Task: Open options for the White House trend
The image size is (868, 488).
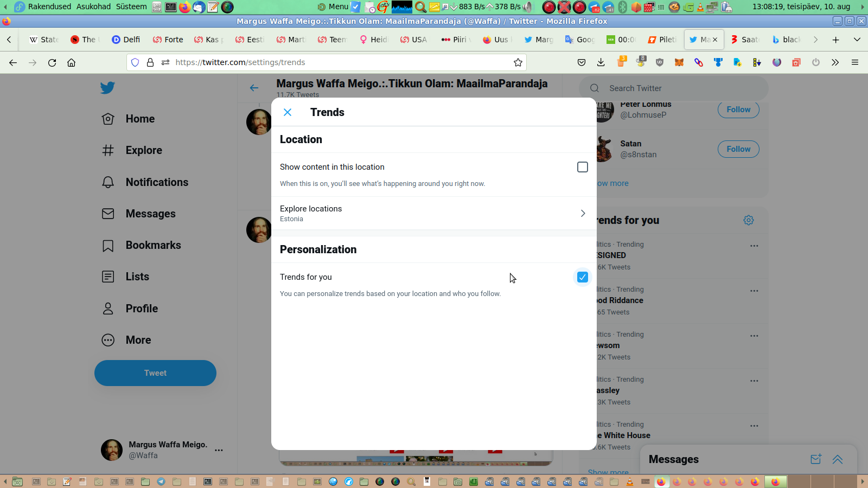Action: (754, 426)
